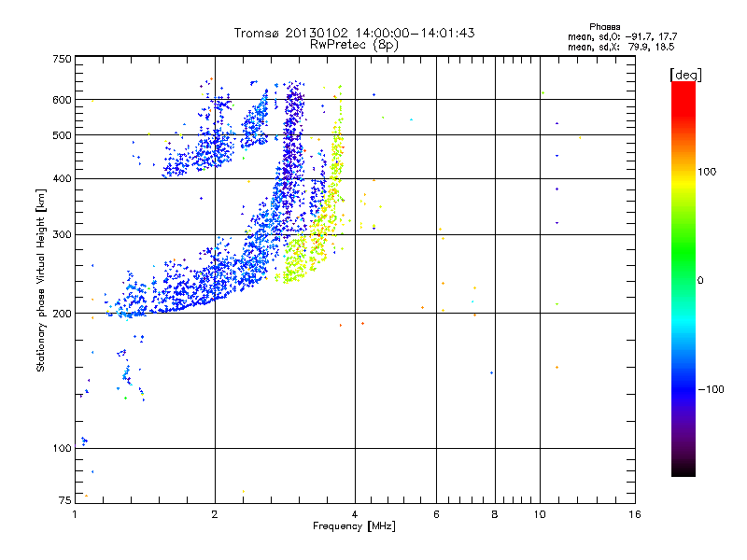
Task: Click the y-axis tick label '200'
Action: 62,314
